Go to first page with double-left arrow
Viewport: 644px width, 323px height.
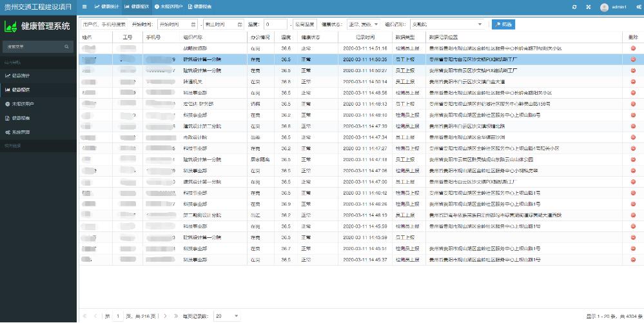[85, 316]
